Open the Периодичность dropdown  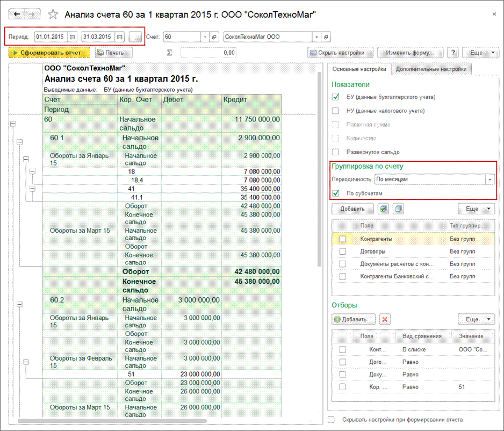[x=489, y=179]
